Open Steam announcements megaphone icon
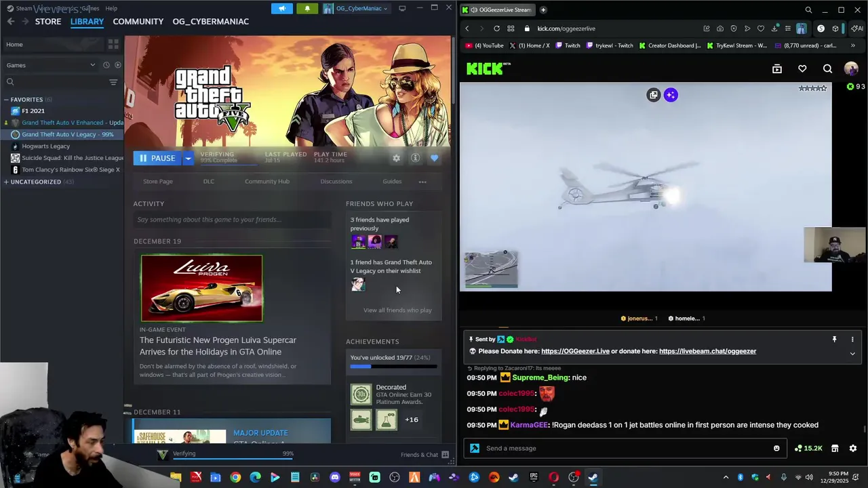The image size is (868, 488). click(282, 8)
